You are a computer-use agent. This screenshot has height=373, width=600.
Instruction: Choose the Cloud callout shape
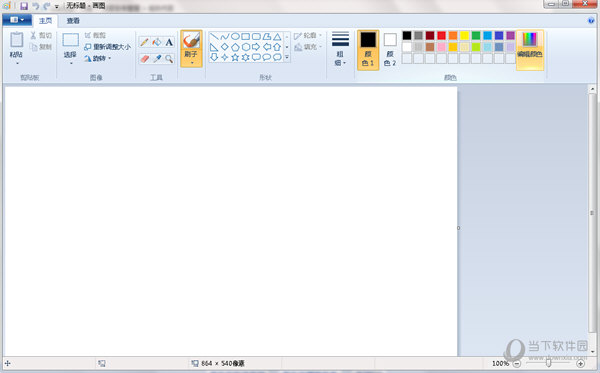[x=277, y=57]
